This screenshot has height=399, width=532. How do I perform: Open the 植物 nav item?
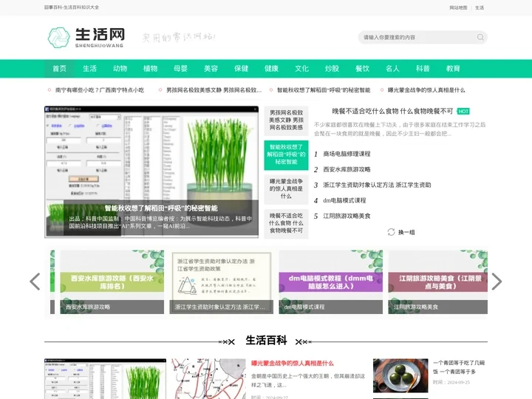[x=150, y=69]
